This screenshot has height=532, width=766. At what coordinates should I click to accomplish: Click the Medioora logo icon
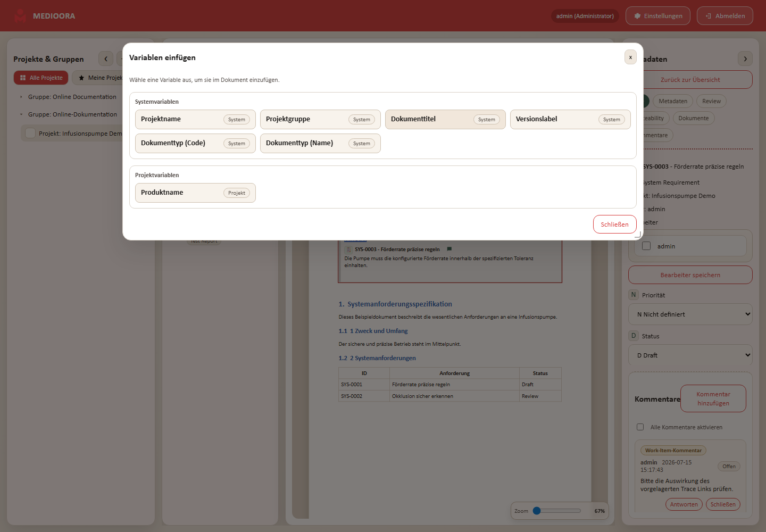pyautogui.click(x=20, y=16)
